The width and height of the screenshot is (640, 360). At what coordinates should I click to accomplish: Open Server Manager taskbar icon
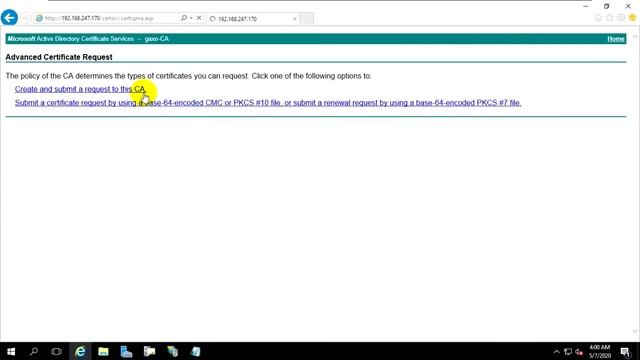[126, 351]
